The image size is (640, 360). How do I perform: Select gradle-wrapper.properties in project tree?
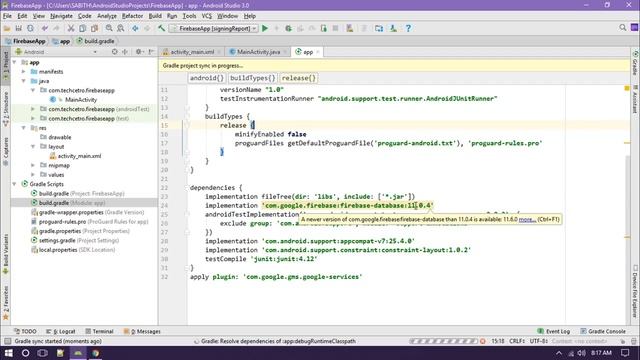pyautogui.click(x=87, y=212)
